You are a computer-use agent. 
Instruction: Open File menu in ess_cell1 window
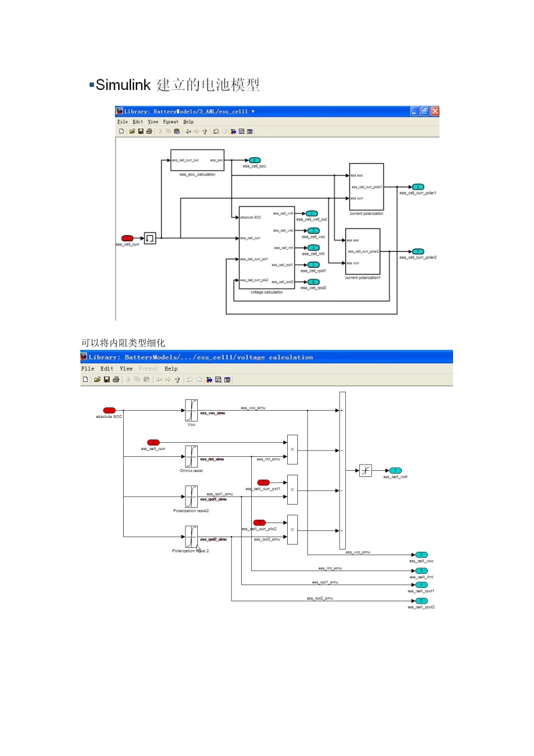pyautogui.click(x=123, y=121)
